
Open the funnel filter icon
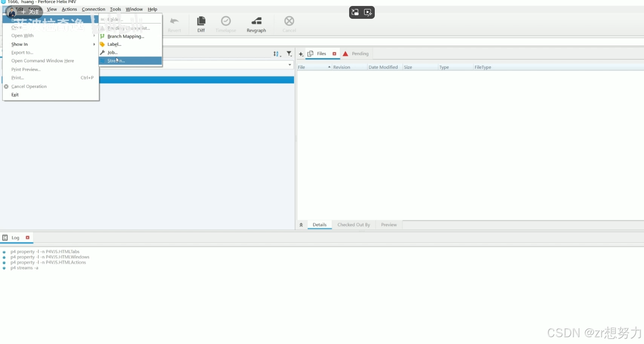[x=289, y=54]
